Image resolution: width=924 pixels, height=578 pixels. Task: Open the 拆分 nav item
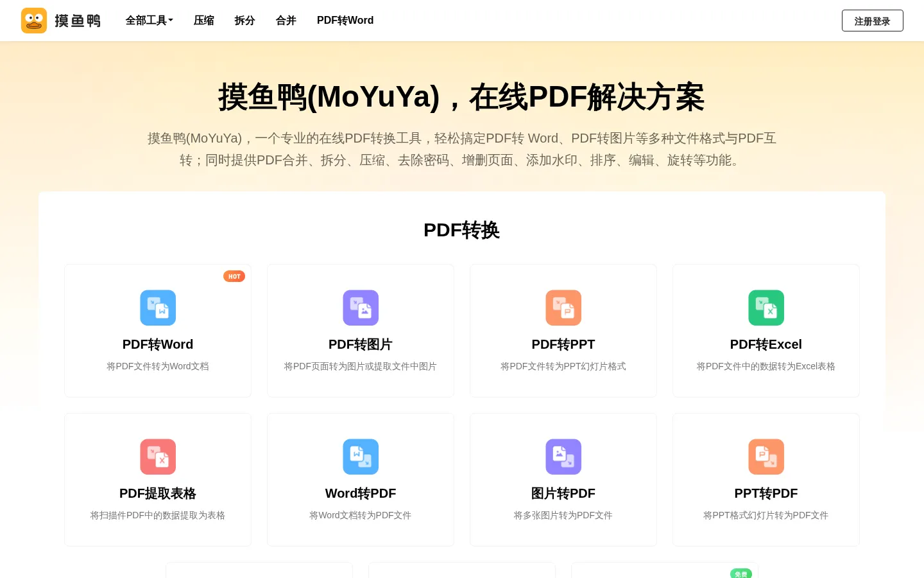(245, 21)
